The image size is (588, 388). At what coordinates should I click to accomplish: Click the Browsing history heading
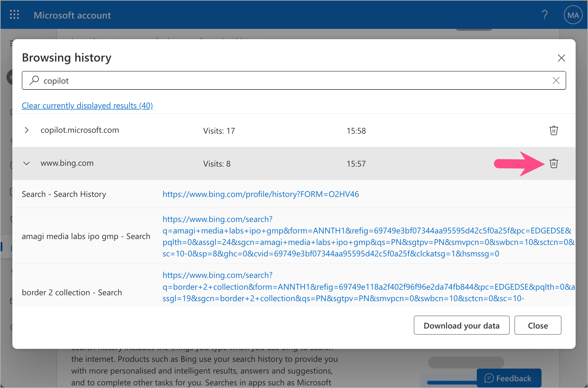coord(67,57)
